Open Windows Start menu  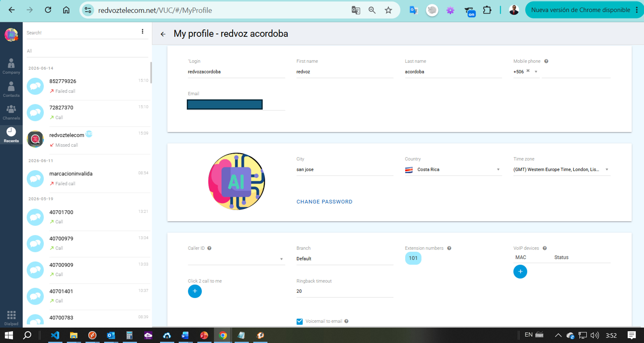click(9, 335)
